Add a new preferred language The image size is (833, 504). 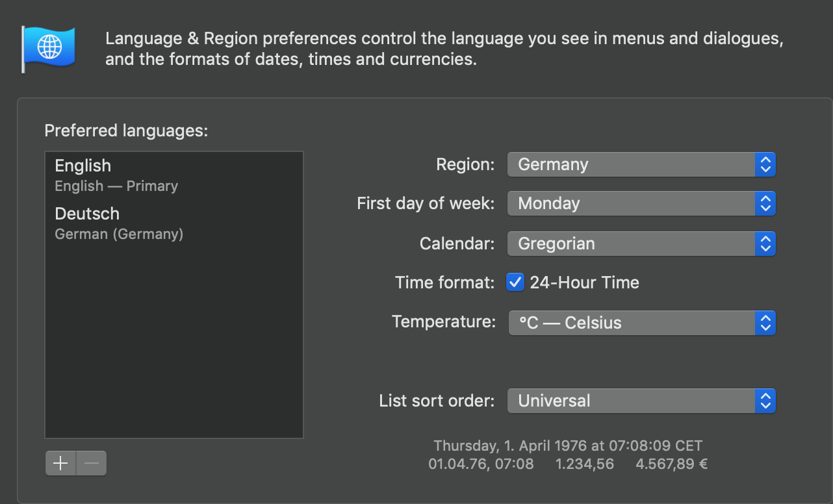pos(60,463)
